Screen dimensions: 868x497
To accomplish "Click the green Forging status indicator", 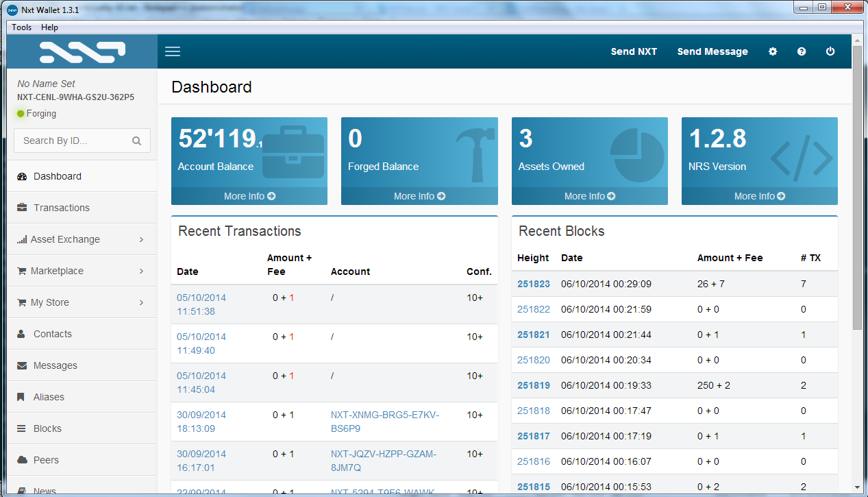I will click(x=21, y=114).
